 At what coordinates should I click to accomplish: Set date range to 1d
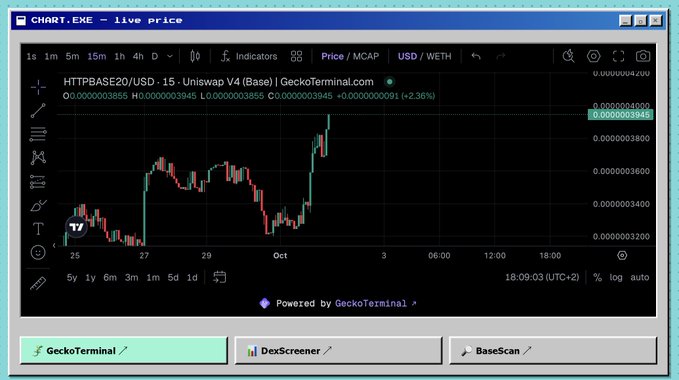pos(192,277)
